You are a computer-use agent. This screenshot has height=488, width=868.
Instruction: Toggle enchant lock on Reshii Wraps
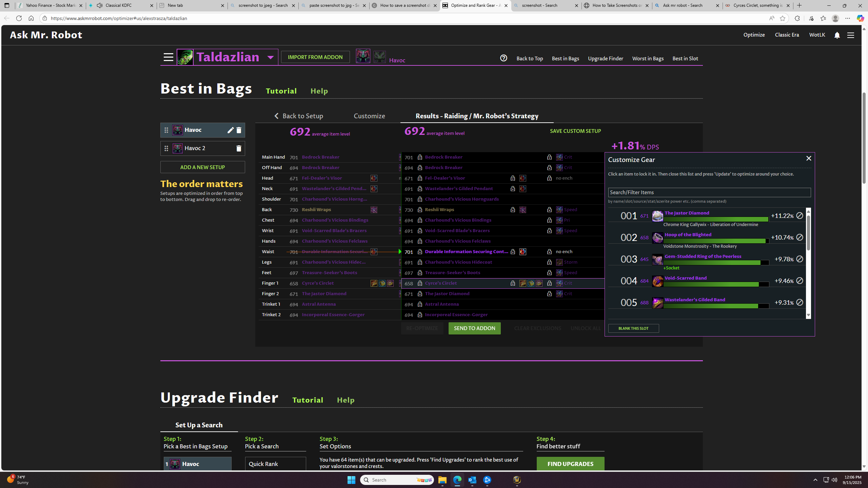click(x=549, y=210)
